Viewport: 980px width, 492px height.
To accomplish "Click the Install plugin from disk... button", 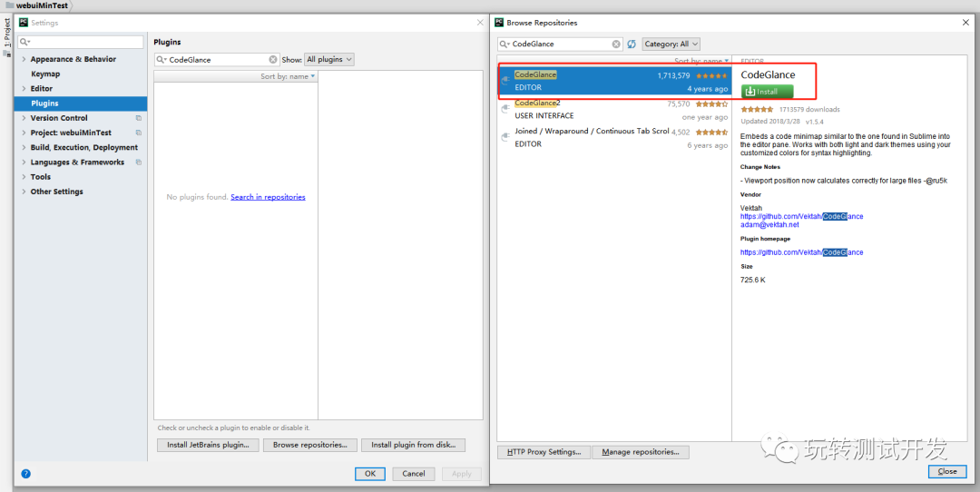I will (413, 445).
